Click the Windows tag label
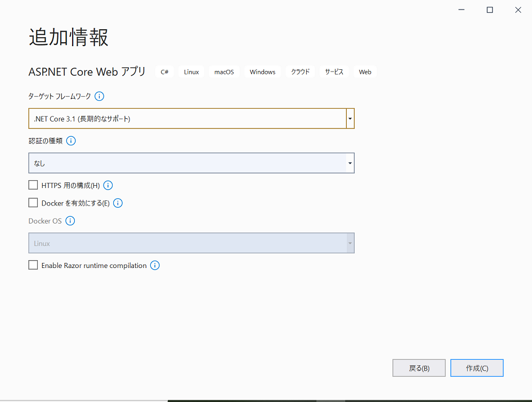The height and width of the screenshot is (402, 532). pyautogui.click(x=262, y=72)
